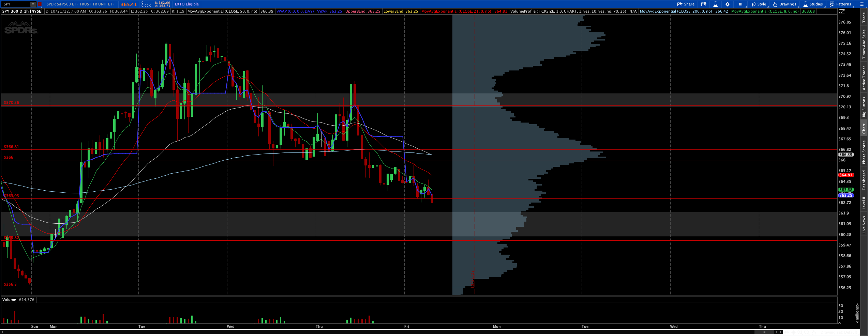Open the 1h timeframe dropdown
The height and width of the screenshot is (336, 868).
pos(740,4)
